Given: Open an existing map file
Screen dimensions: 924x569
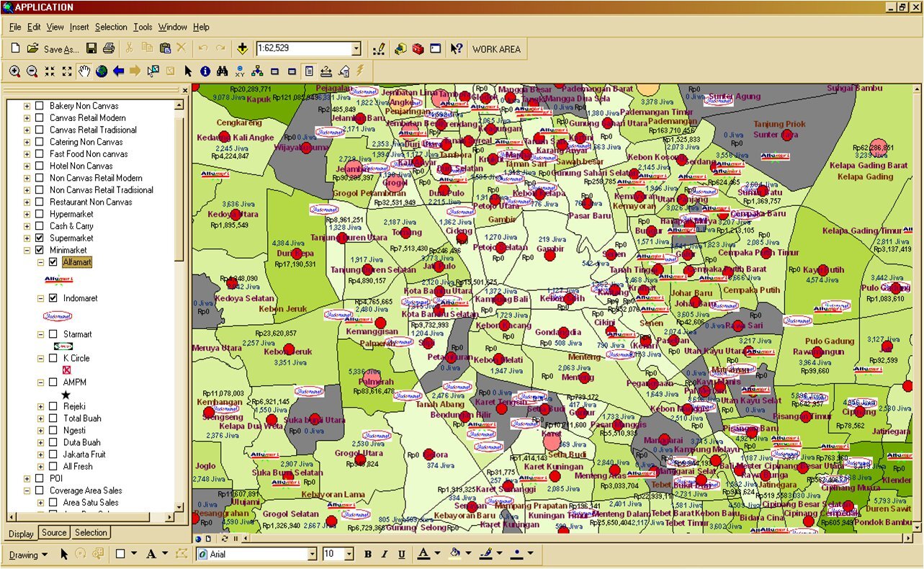Looking at the screenshot, I should point(32,49).
